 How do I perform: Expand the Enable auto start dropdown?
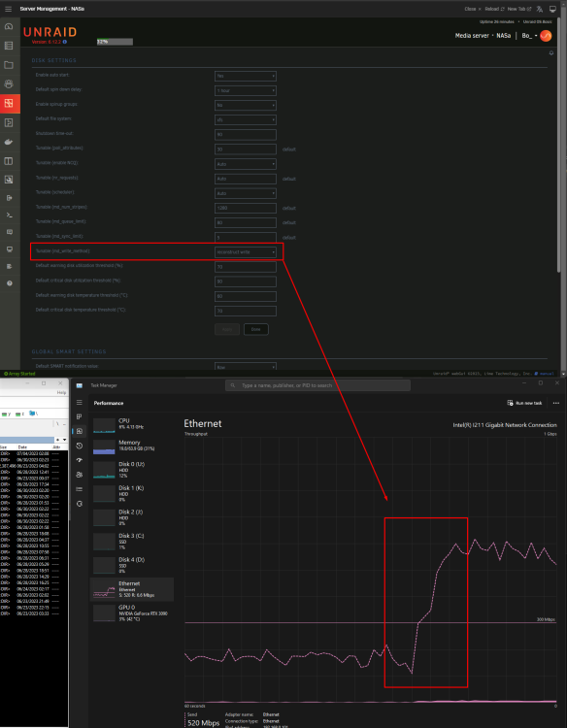point(246,76)
